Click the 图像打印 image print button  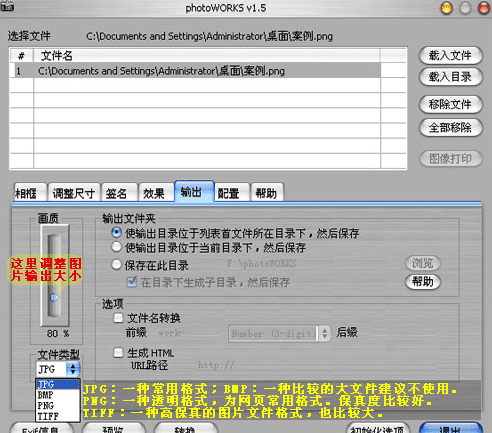tap(450, 159)
